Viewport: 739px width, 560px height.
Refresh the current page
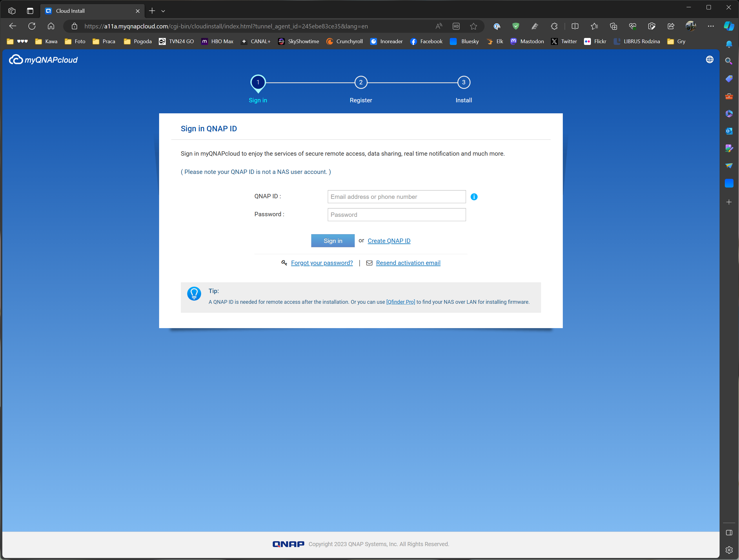pos(32,26)
